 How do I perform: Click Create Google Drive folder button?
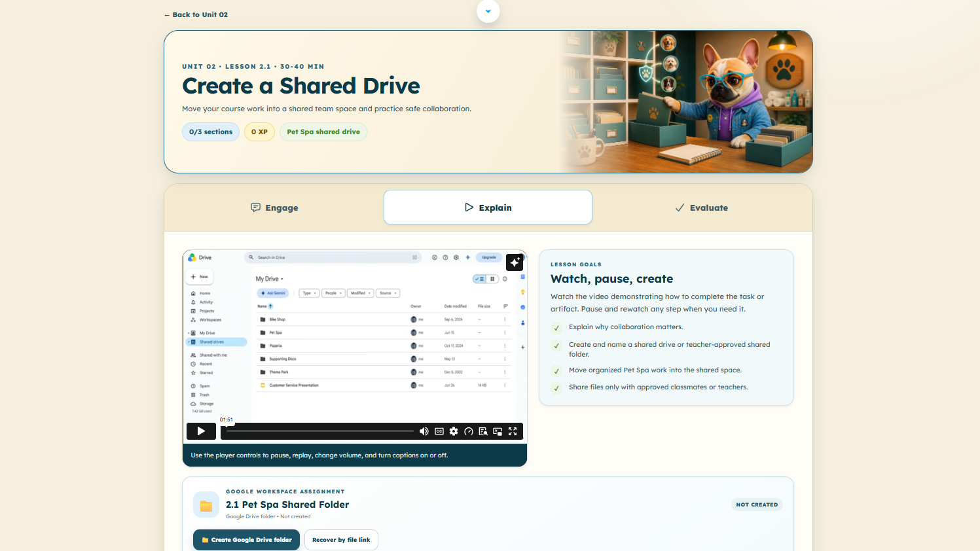click(246, 540)
